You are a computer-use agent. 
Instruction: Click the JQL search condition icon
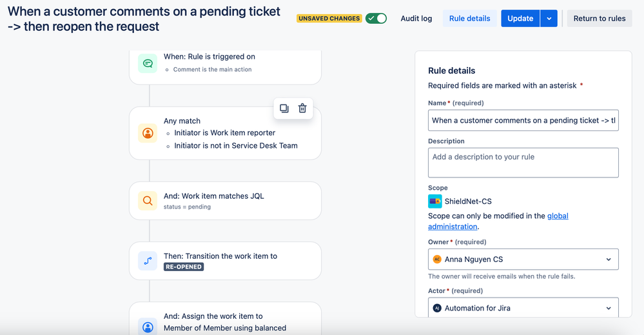(148, 201)
